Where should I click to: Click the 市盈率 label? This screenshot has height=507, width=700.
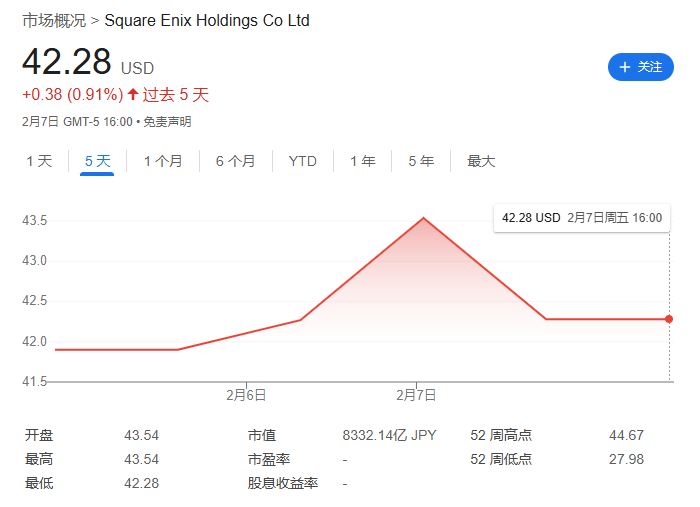(x=269, y=459)
